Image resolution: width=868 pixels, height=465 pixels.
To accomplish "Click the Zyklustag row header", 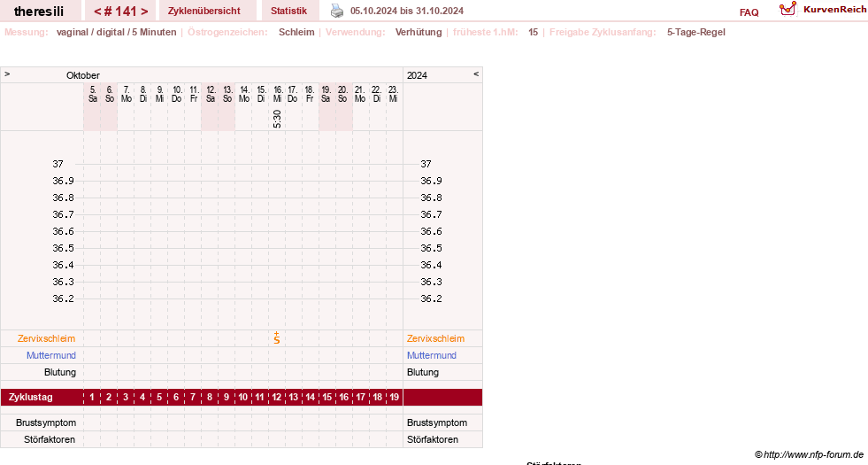I will click(x=30, y=398).
